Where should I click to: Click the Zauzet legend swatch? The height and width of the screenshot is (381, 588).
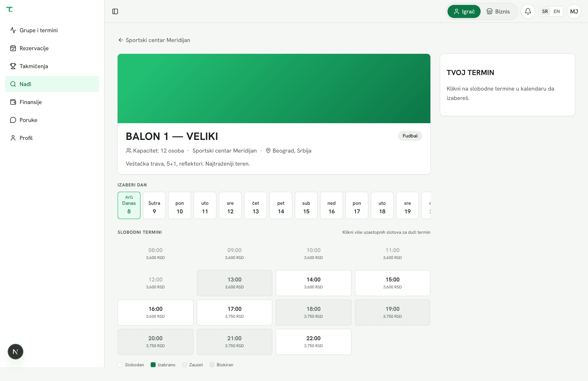coord(184,365)
